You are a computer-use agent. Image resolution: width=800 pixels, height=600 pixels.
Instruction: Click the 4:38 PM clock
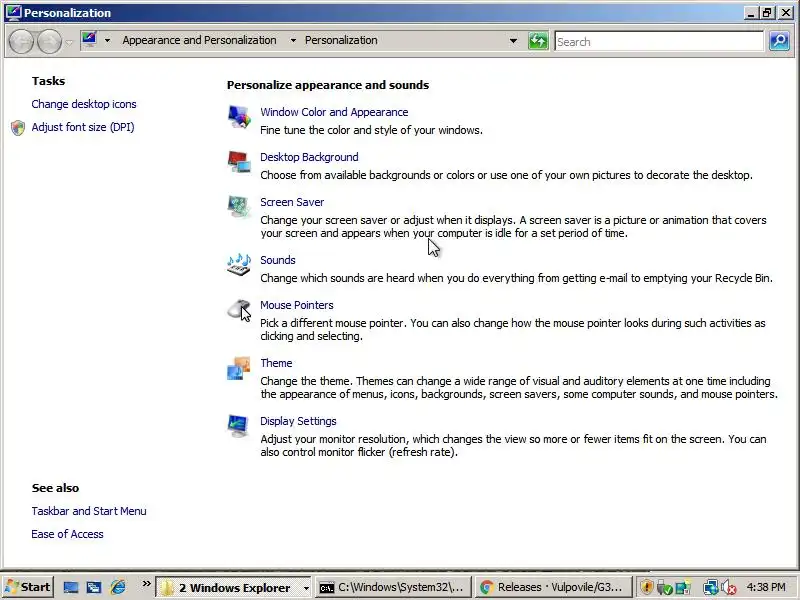point(766,587)
